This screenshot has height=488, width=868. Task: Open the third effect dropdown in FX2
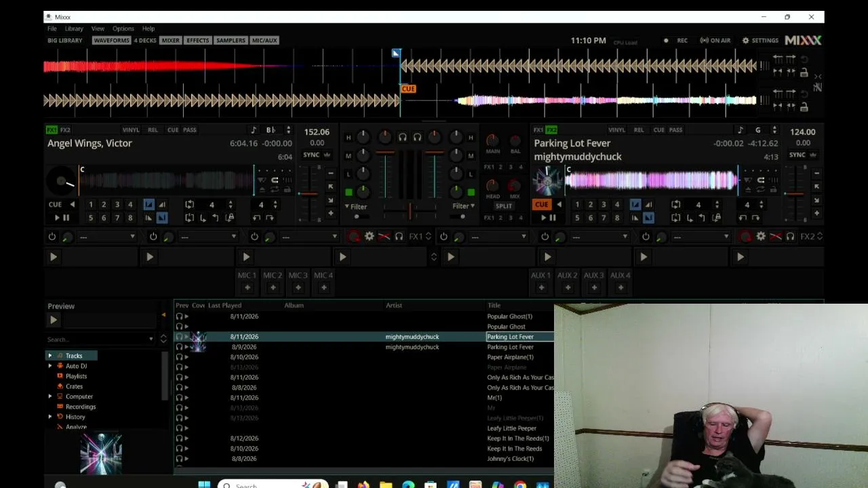pyautogui.click(x=701, y=237)
